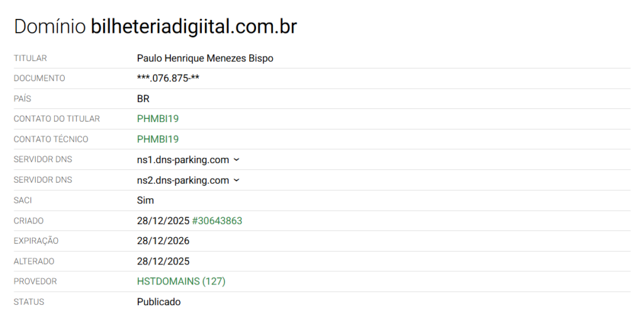Viewport: 644px width, 321px height.
Task: Expand the ns2.dns-parking.com chevron
Action: (x=236, y=181)
